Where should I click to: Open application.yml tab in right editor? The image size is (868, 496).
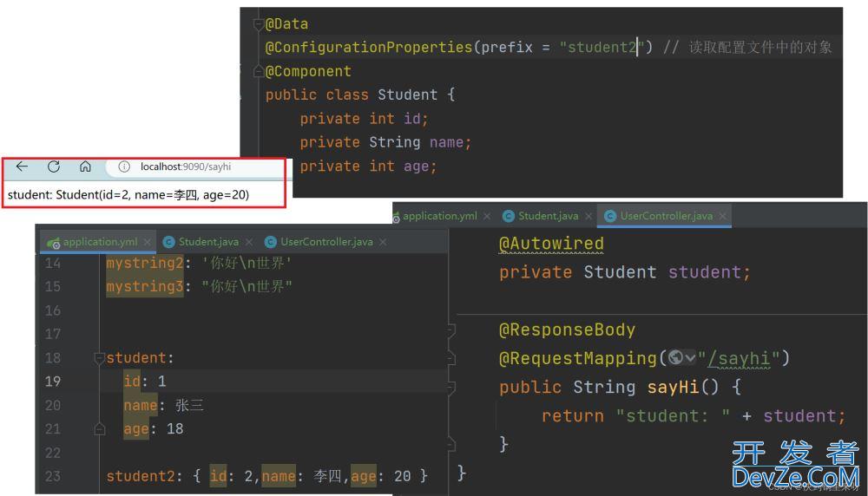pos(439,216)
